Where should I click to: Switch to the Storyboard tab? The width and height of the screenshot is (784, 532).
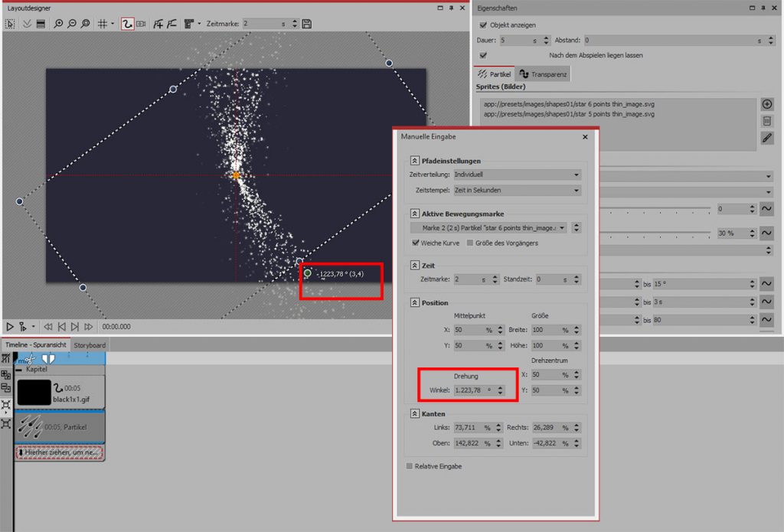90,345
